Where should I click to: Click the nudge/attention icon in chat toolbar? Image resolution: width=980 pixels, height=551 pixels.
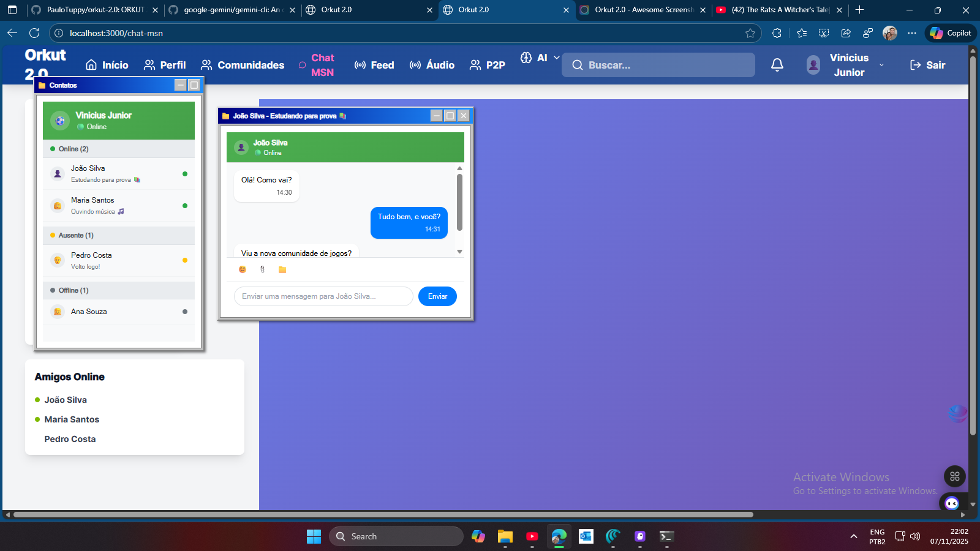coord(262,269)
